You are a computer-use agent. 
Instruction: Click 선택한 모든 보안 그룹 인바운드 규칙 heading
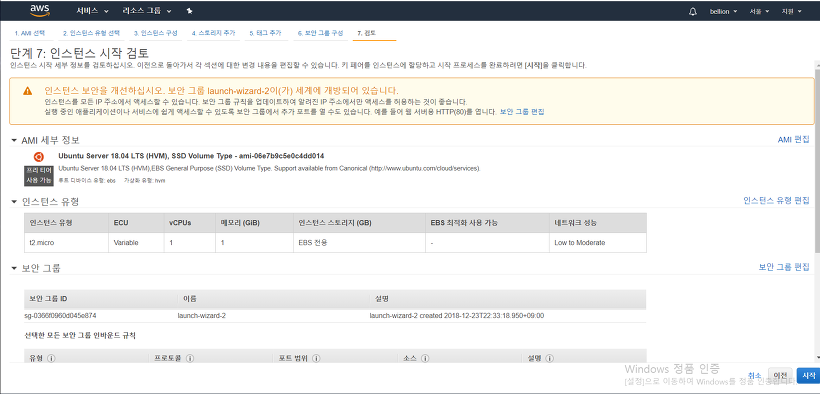tap(80, 335)
